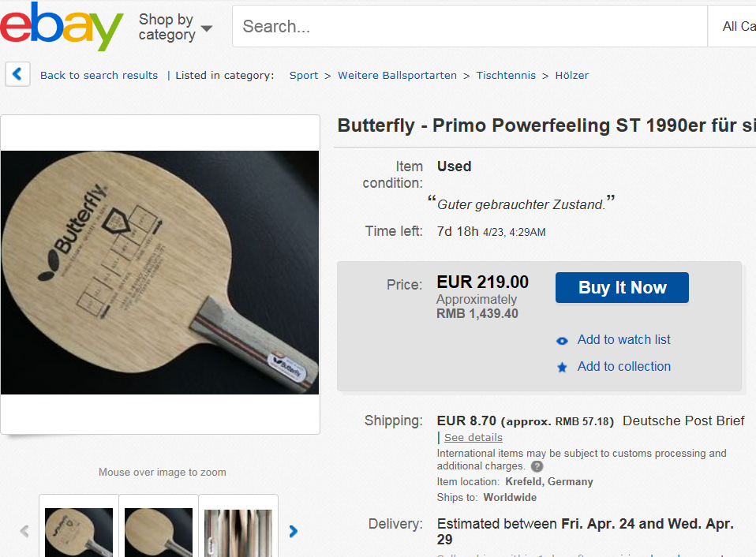Click previous thumbnail arrow

click(24, 531)
